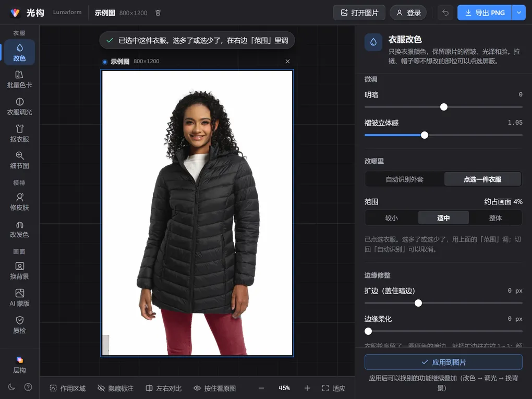This screenshot has width=532, height=399.
Task: Toggle dark mode moon icon
Action: [11, 387]
